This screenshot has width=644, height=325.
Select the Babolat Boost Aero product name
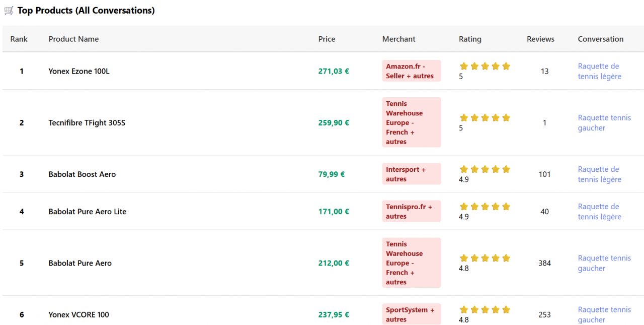point(82,174)
